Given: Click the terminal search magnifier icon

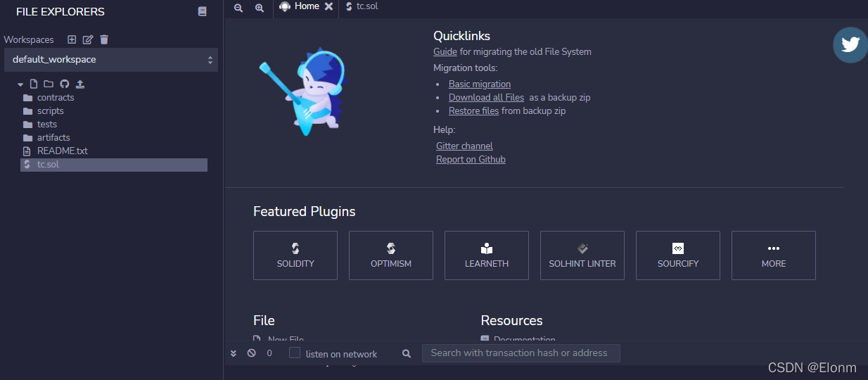Looking at the screenshot, I should coord(407,354).
